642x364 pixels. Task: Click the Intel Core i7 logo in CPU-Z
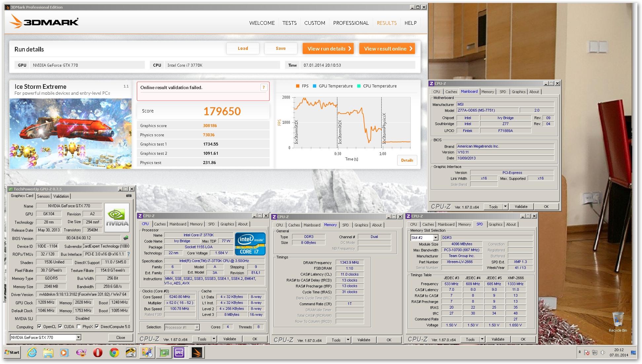(250, 244)
